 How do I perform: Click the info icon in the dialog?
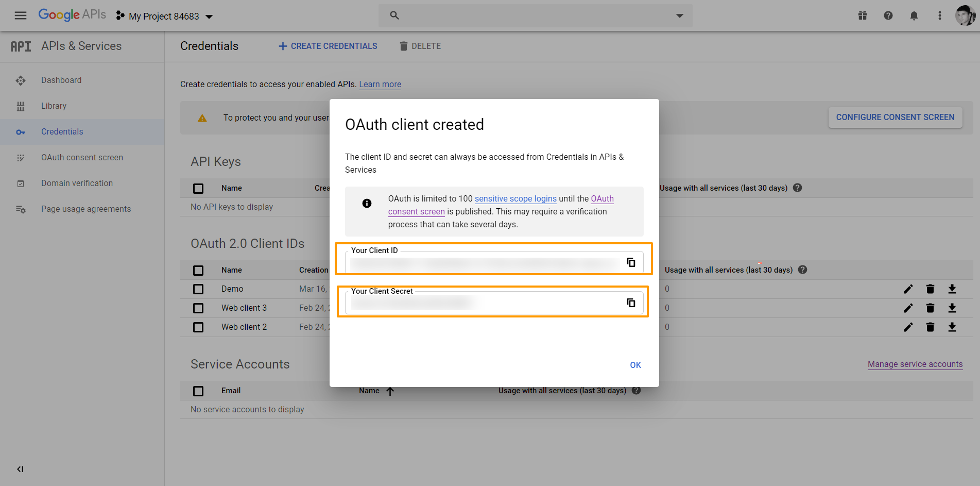pos(367,204)
